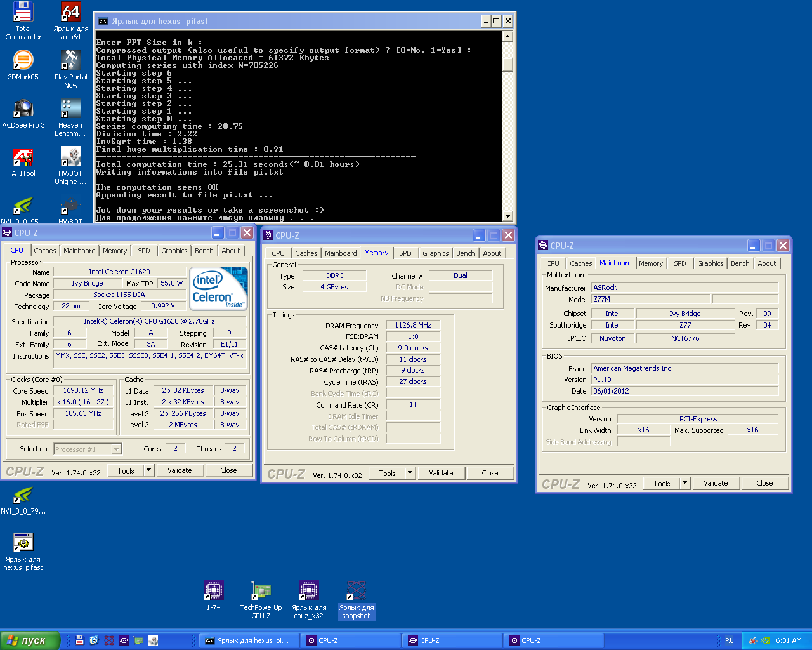This screenshot has height=650, width=812.
Task: Click the console scrollbar up arrow
Action: pos(507,36)
